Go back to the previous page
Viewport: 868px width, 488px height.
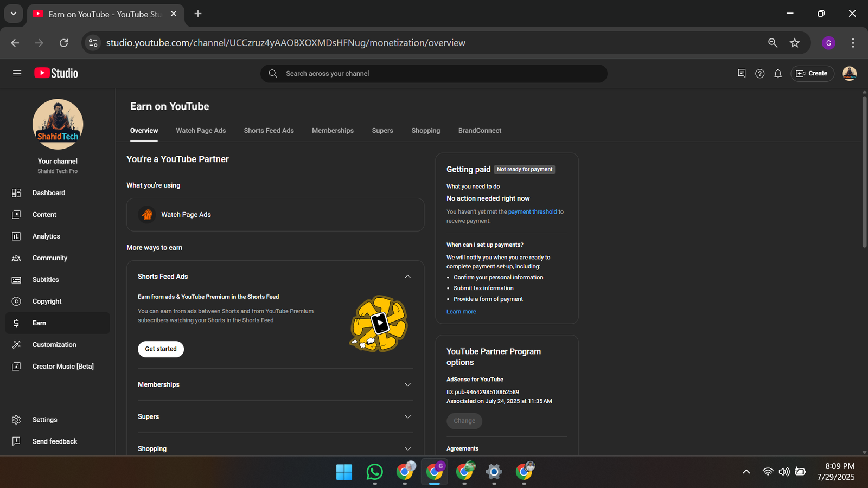(15, 43)
